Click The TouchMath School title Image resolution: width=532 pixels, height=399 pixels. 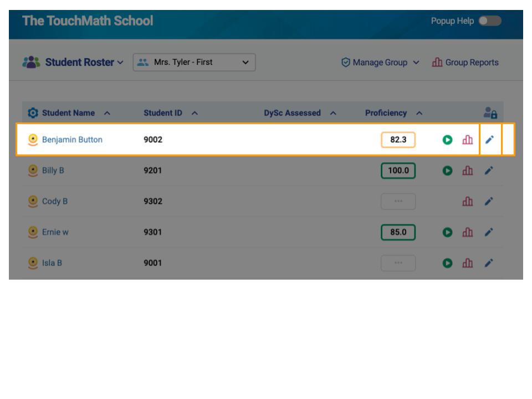(88, 21)
